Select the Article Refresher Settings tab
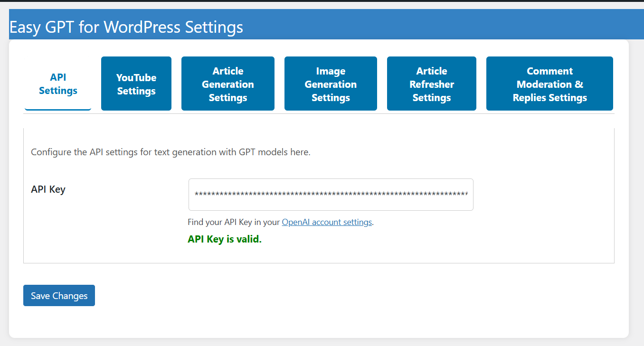This screenshot has width=644, height=346. 432,84
